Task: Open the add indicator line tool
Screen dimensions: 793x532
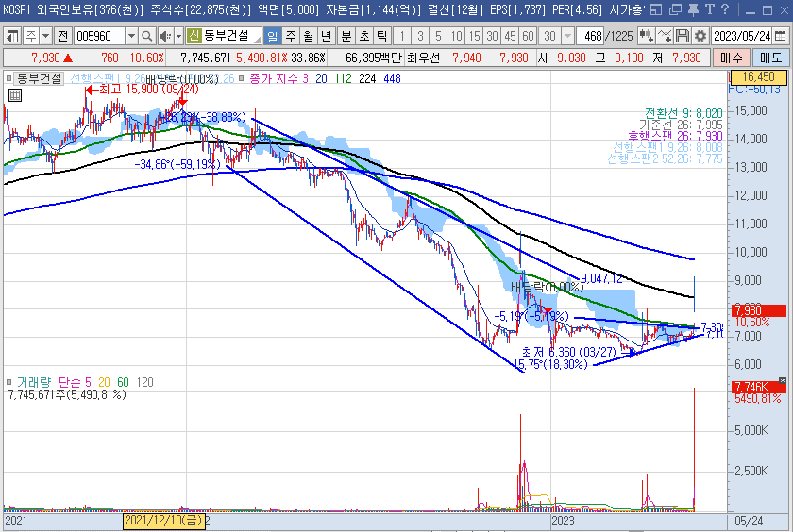Action: (664, 36)
